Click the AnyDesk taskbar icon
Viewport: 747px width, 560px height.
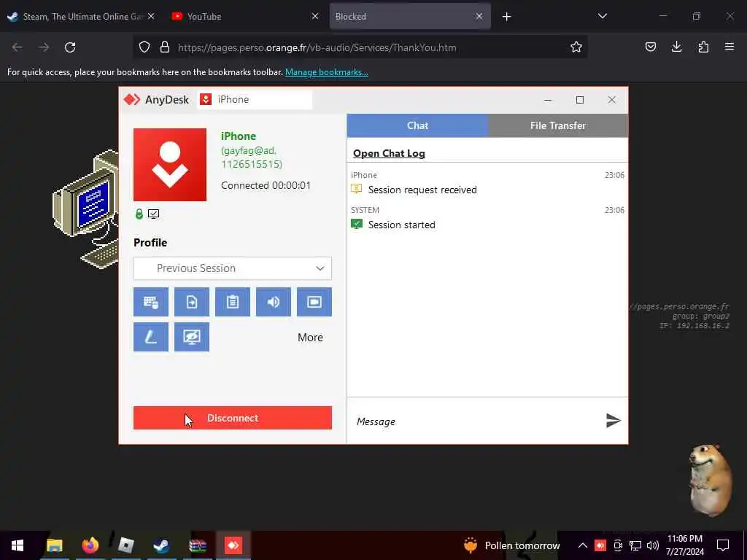[233, 545]
